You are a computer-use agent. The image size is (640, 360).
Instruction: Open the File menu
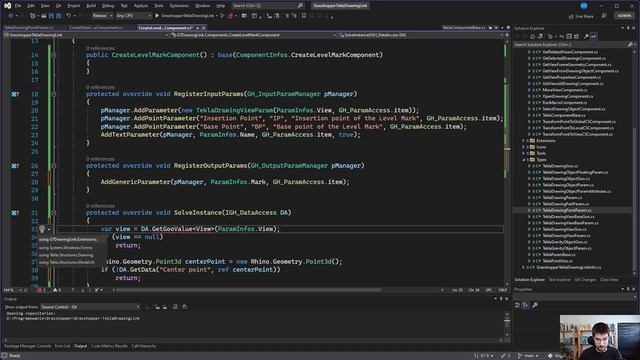(x=18, y=6)
